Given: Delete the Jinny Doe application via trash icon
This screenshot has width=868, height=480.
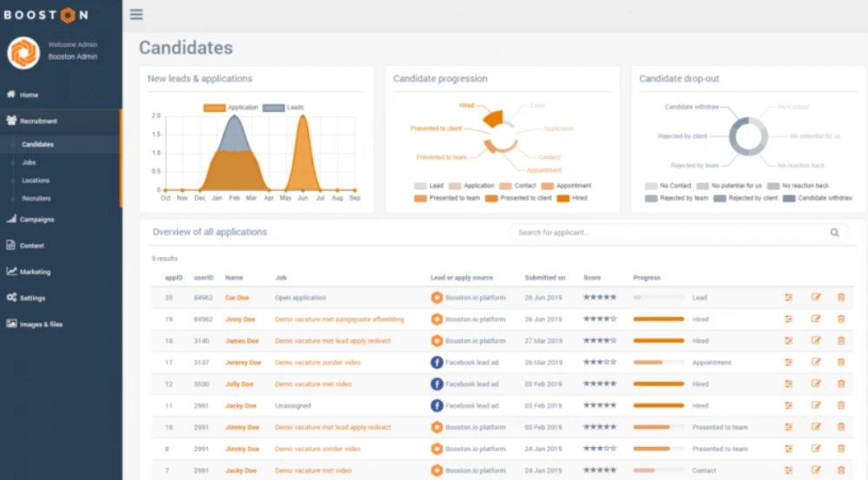Looking at the screenshot, I should pos(840,319).
